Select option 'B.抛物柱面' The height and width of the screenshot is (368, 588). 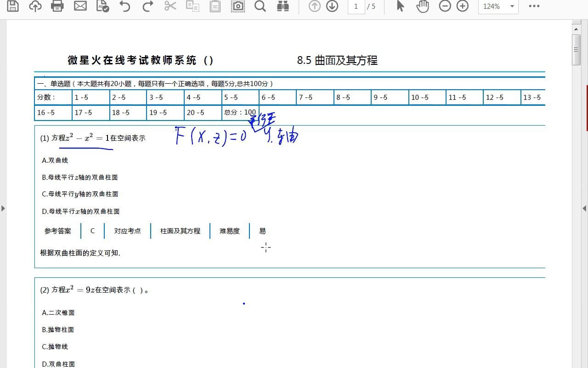pyautogui.click(x=58, y=330)
